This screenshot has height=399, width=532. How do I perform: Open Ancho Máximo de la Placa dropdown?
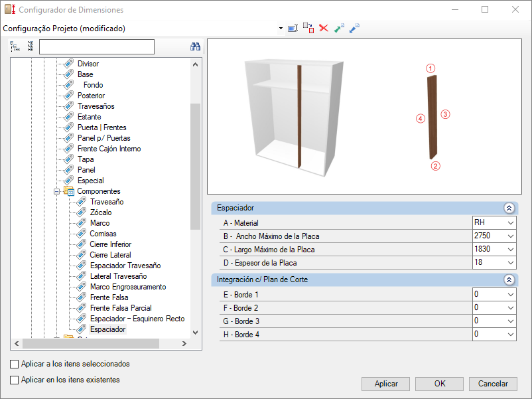pyautogui.click(x=510, y=236)
